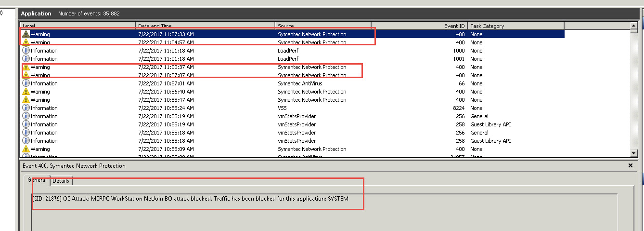The height and width of the screenshot is (231, 644).
Task: Select the 7/22/2017 11:07:33 AM date cell
Action: point(166,34)
